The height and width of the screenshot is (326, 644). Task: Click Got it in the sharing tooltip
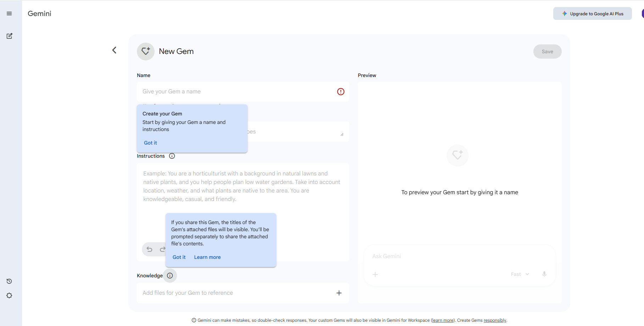179,257
